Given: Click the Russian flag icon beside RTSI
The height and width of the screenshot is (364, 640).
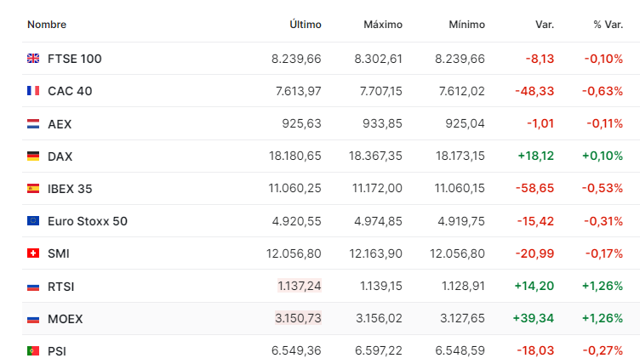Looking at the screenshot, I should pyautogui.click(x=33, y=286).
